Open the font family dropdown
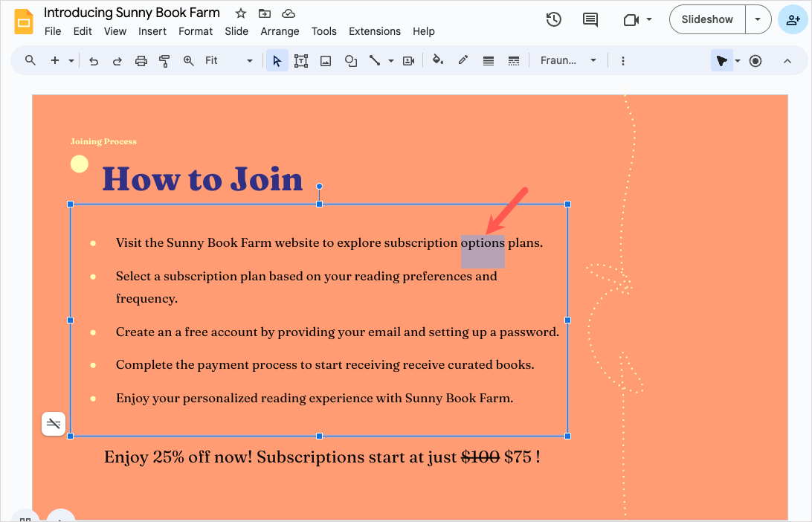This screenshot has width=812, height=522. 567,60
